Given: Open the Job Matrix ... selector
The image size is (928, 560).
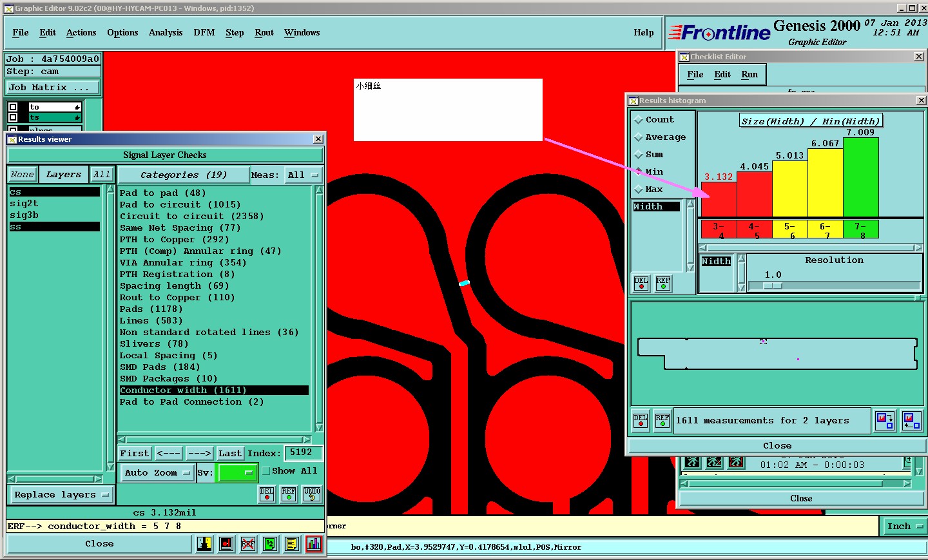Looking at the screenshot, I should click(x=53, y=88).
